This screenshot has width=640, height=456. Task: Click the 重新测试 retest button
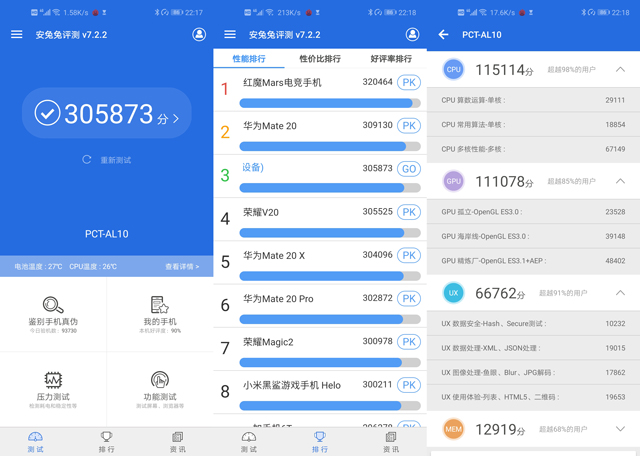pos(107,160)
